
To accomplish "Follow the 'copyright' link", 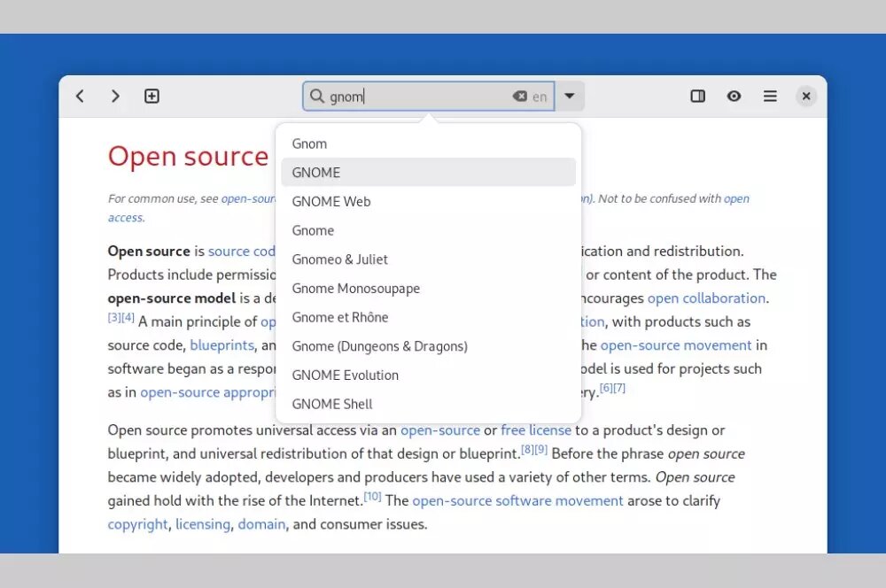I will [x=138, y=525].
